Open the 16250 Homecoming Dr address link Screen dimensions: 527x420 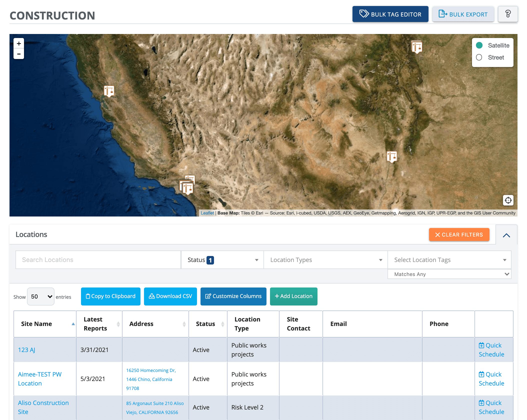tap(151, 379)
